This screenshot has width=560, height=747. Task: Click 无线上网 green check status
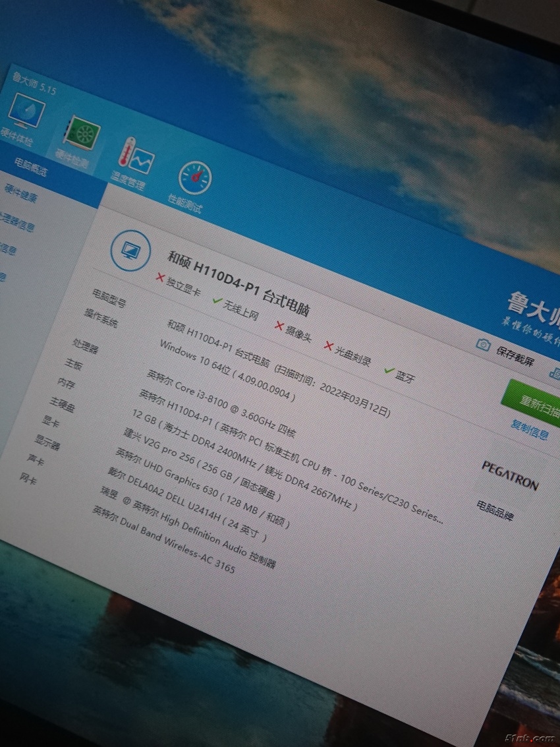pyautogui.click(x=236, y=308)
